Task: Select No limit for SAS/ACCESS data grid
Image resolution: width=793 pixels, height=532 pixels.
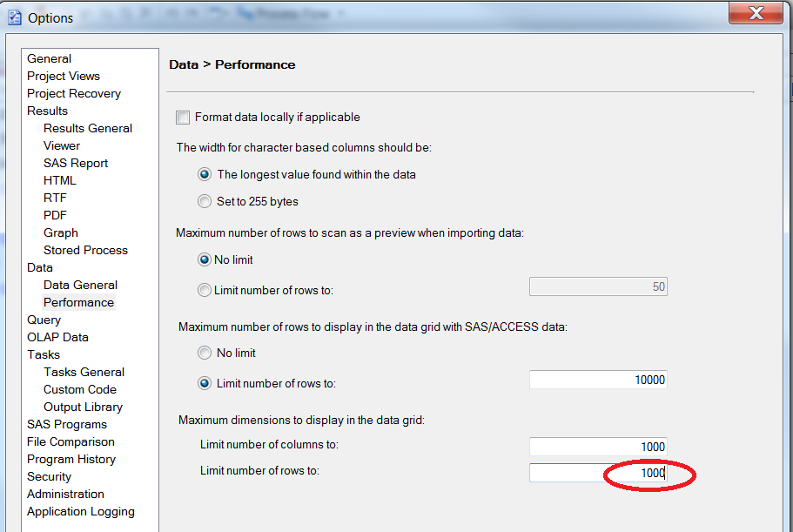Action: pyautogui.click(x=205, y=353)
